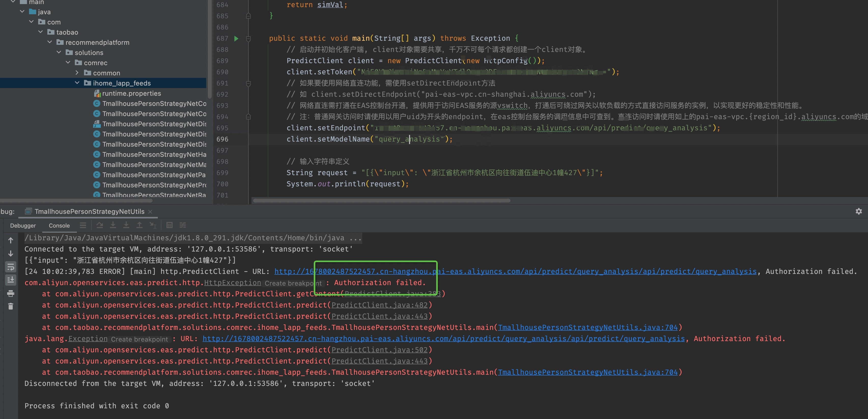Click the /Library/Java/JavaVirtualMachines command line
The height and width of the screenshot is (419, 868).
click(193, 238)
